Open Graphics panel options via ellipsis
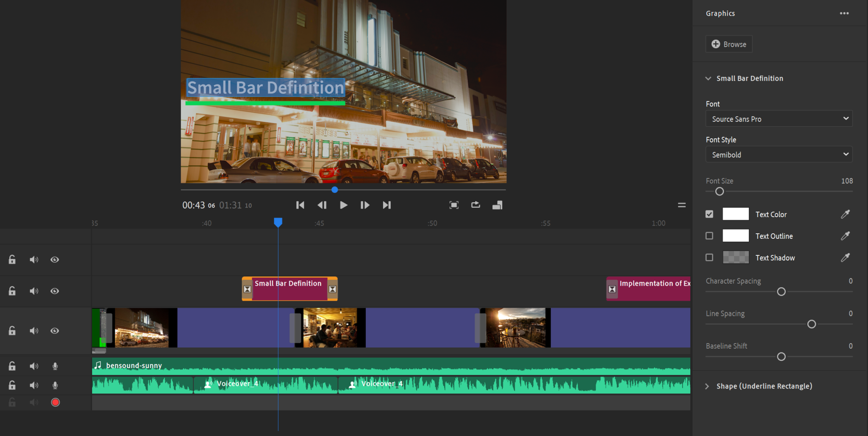 844,13
